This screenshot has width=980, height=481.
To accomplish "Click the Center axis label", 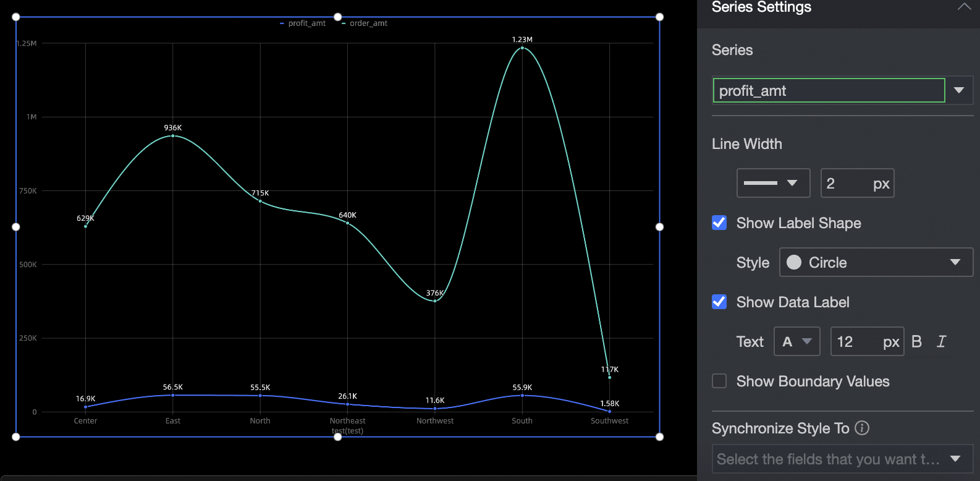I will pyautogui.click(x=85, y=421).
